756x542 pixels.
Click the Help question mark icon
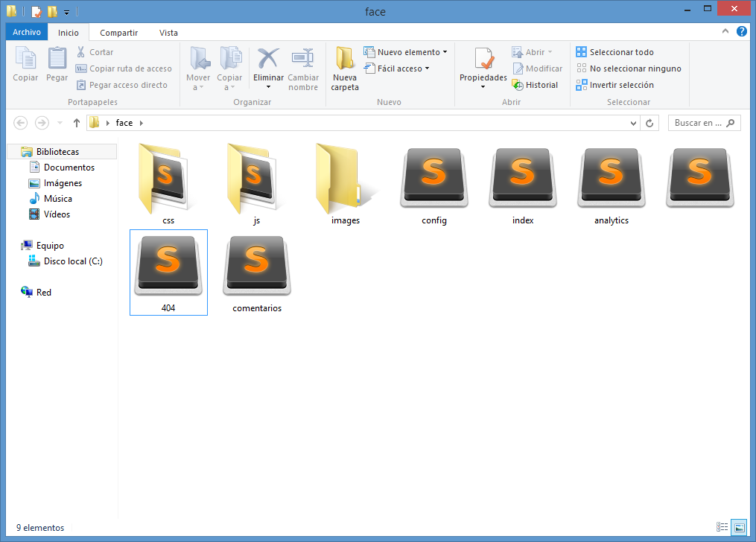pos(742,31)
